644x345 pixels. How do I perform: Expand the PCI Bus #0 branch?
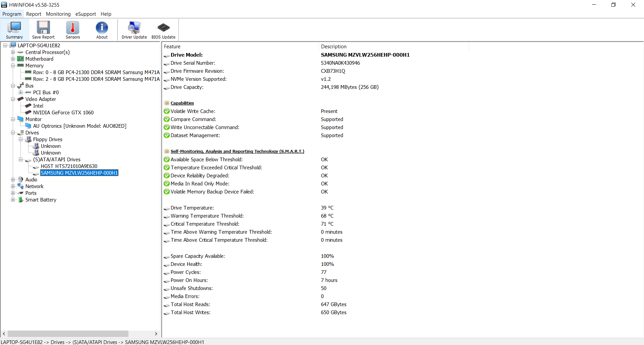click(x=20, y=92)
